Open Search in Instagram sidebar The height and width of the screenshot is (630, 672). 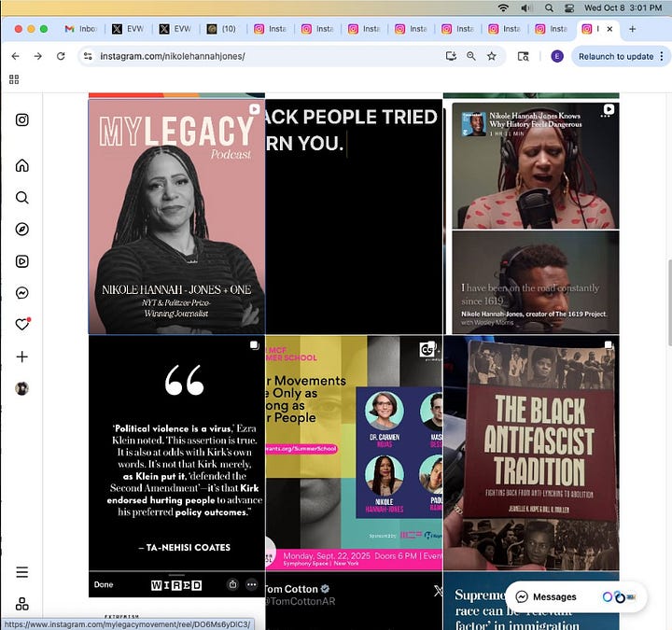[x=22, y=198]
